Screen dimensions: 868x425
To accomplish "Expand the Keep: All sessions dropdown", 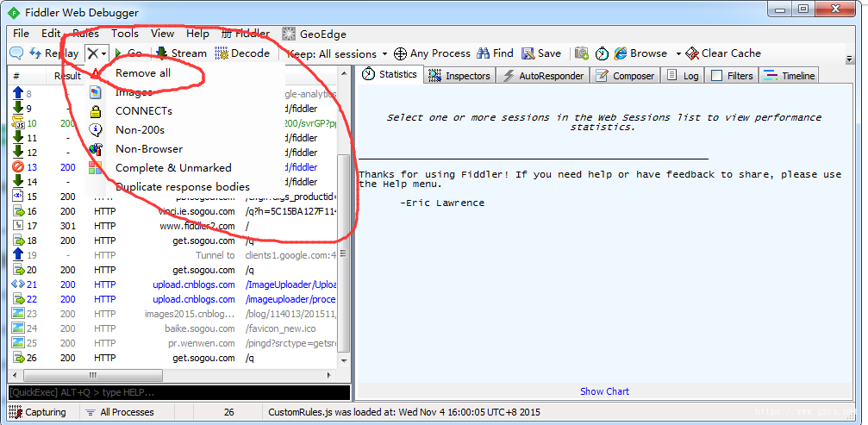I will click(337, 53).
